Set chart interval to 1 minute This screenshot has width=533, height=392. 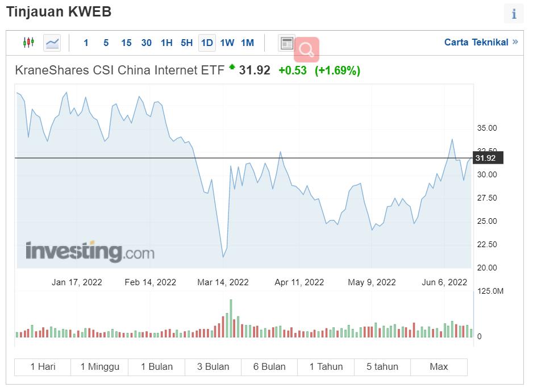pyautogui.click(x=86, y=43)
